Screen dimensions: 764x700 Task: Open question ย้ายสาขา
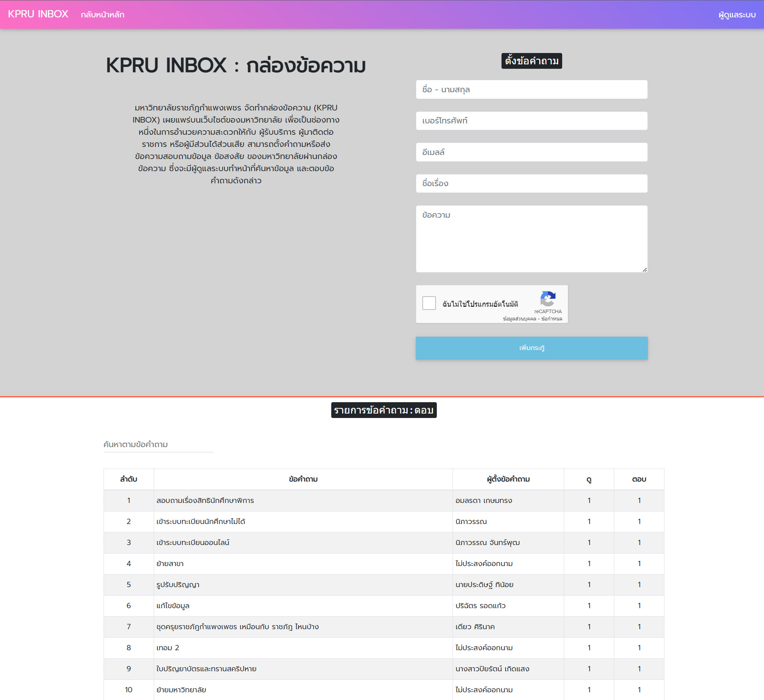pyautogui.click(x=170, y=564)
